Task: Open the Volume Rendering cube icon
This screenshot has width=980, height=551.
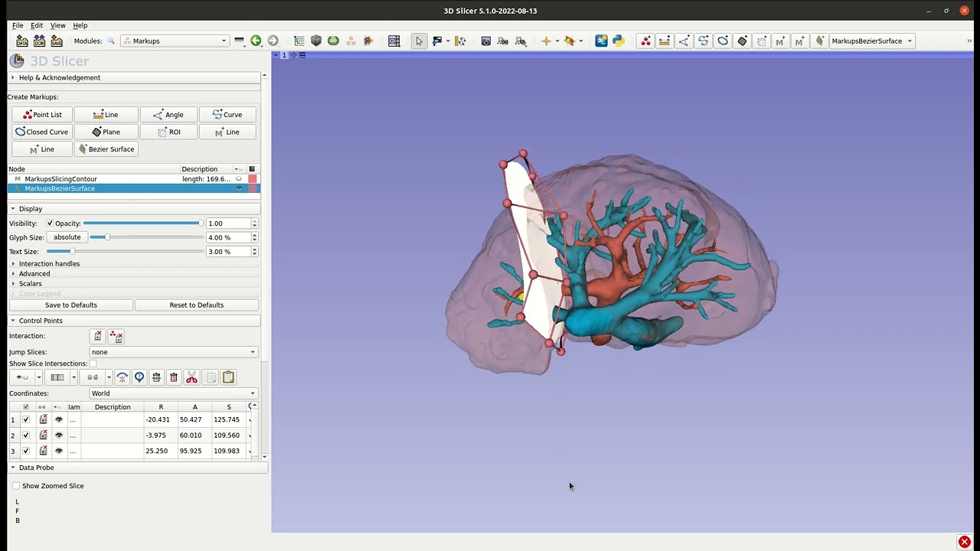Action: pos(315,41)
